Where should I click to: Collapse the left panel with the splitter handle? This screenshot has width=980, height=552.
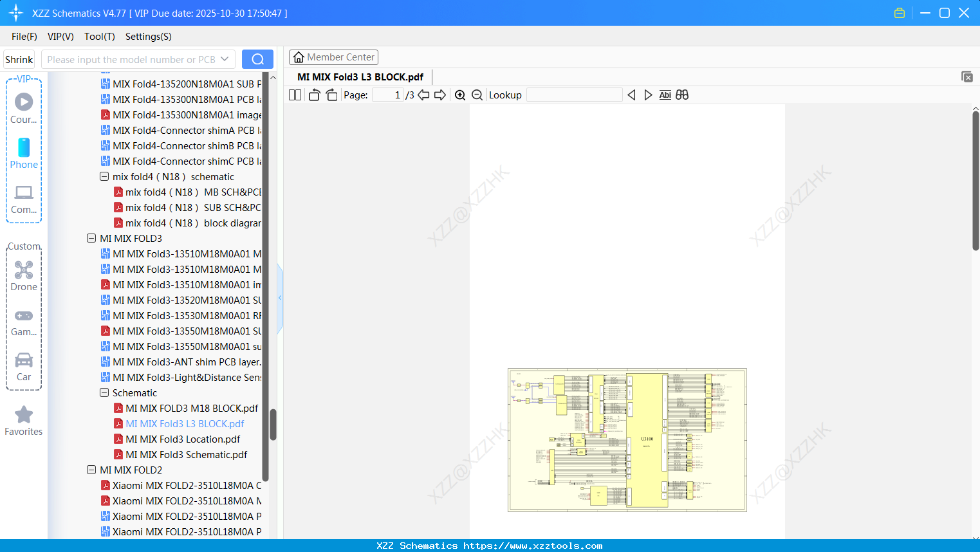tap(280, 298)
